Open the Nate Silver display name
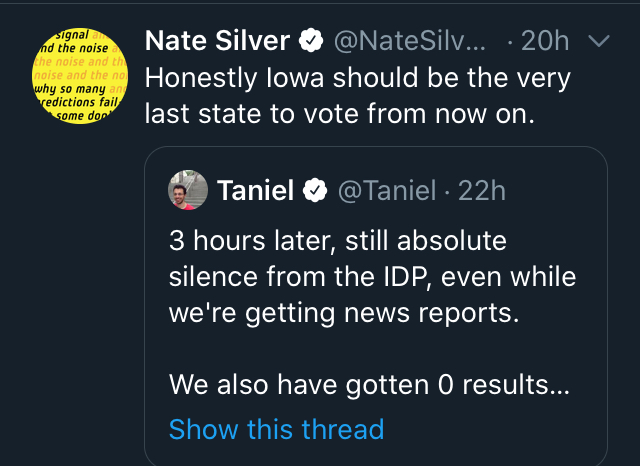 [x=218, y=41]
